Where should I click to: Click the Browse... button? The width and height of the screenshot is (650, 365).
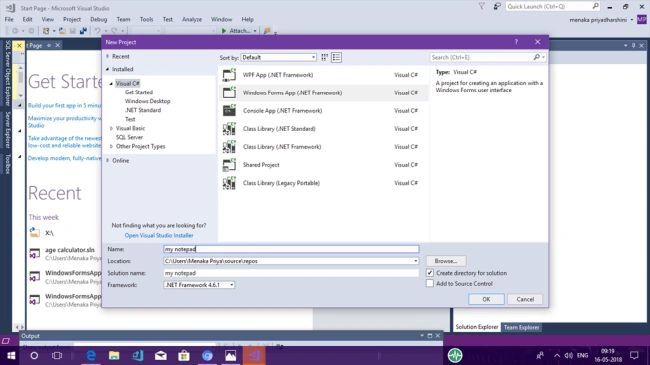click(446, 261)
